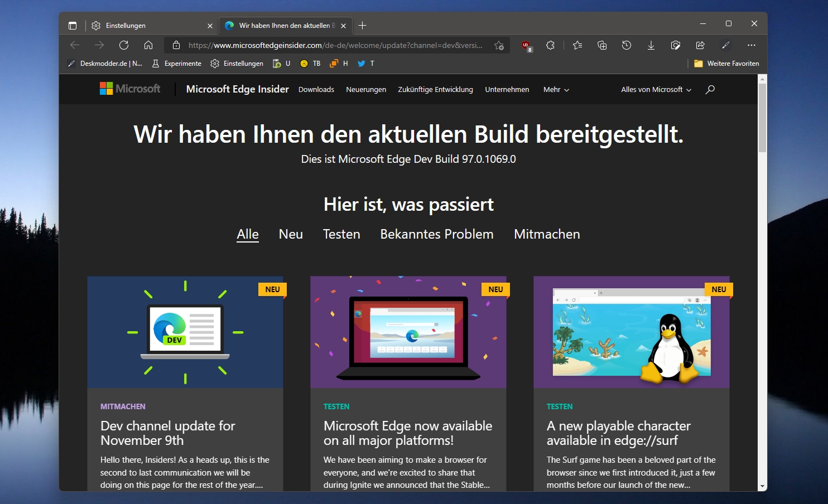Open the toolbar icon left of Share
The height and width of the screenshot is (504, 828).
tap(676, 45)
